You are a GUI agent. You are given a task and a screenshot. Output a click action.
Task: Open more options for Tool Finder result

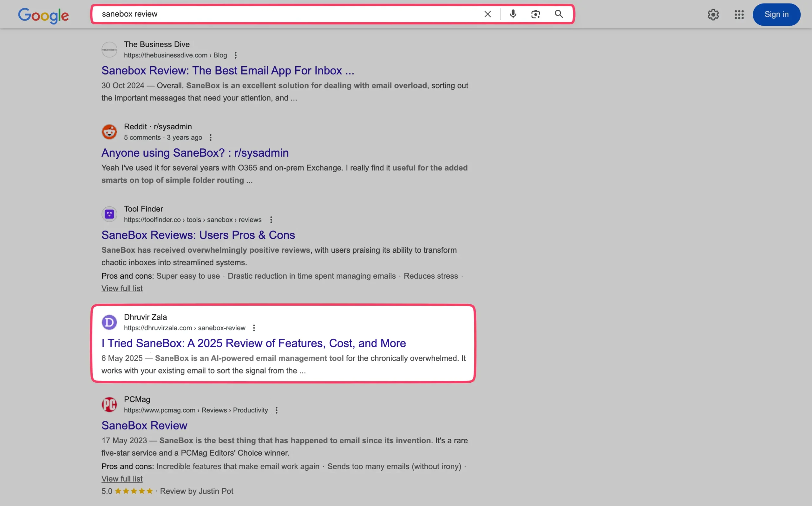point(271,220)
